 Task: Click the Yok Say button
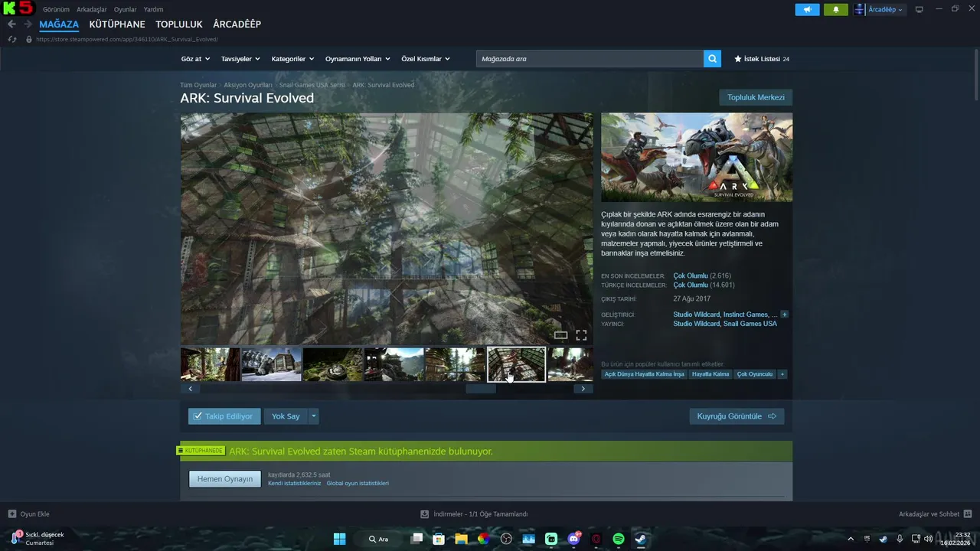point(286,416)
